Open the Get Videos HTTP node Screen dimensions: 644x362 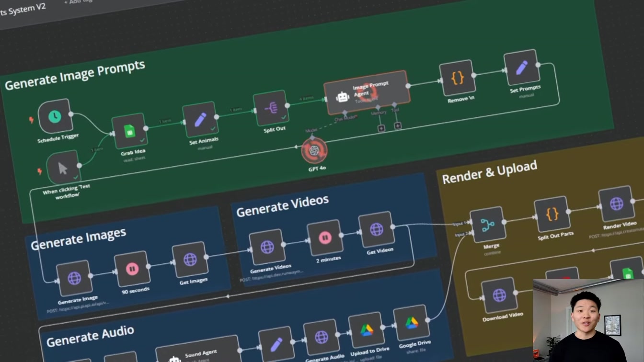(377, 229)
